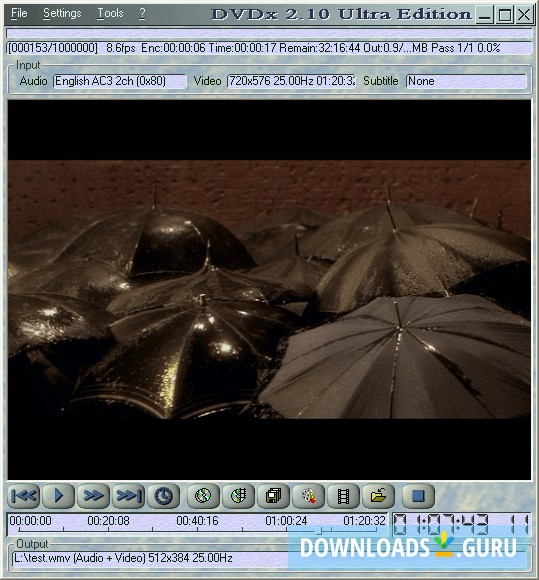Open the question mark help menu
539x580 pixels.
click(x=142, y=13)
